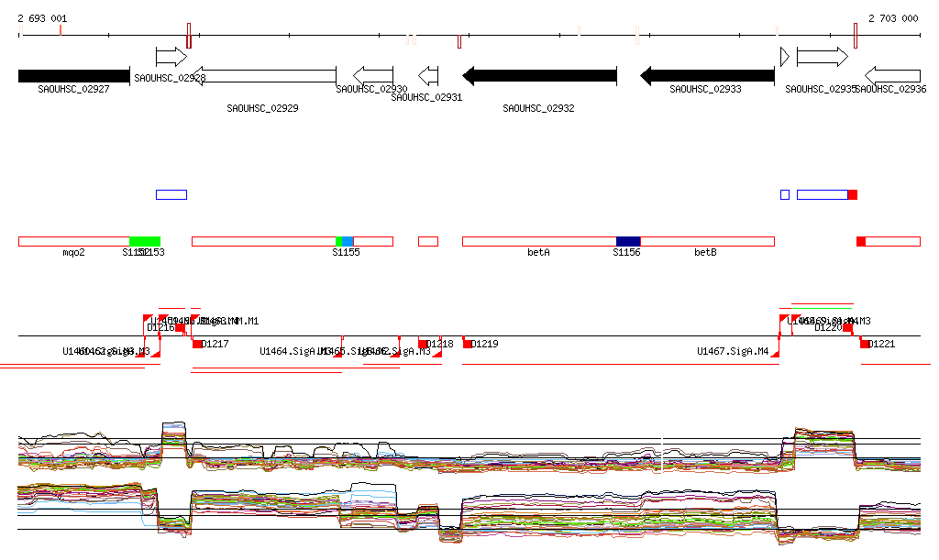
Task: Click the SAOUHSC_02929 text label
Action: click(x=262, y=108)
